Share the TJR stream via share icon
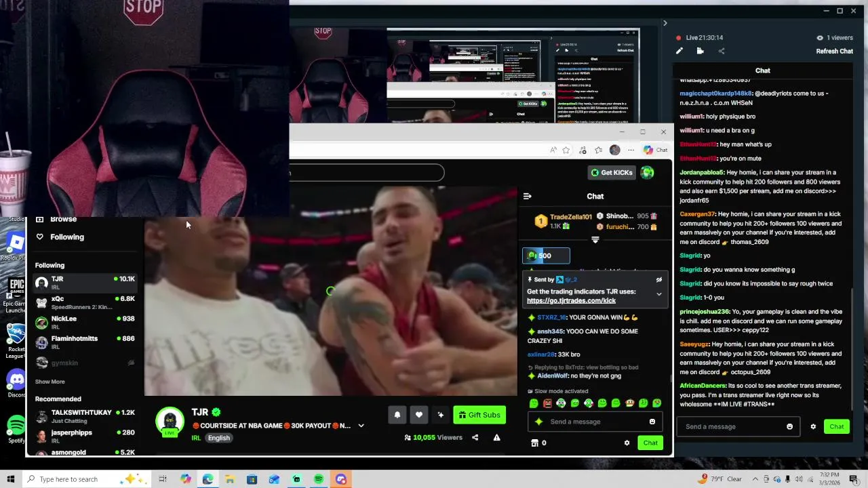 click(475, 437)
